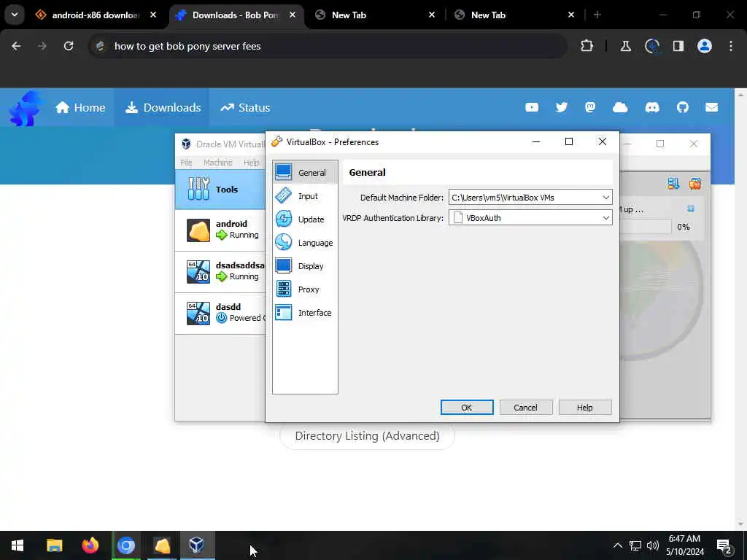This screenshot has width=747, height=560.
Task: Open the Input preferences category
Action: pos(305,195)
